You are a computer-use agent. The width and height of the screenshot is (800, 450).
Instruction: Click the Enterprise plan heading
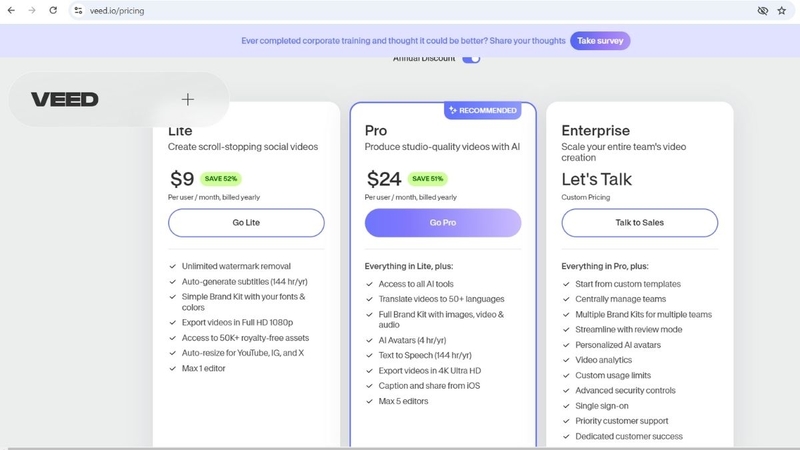[x=595, y=131]
